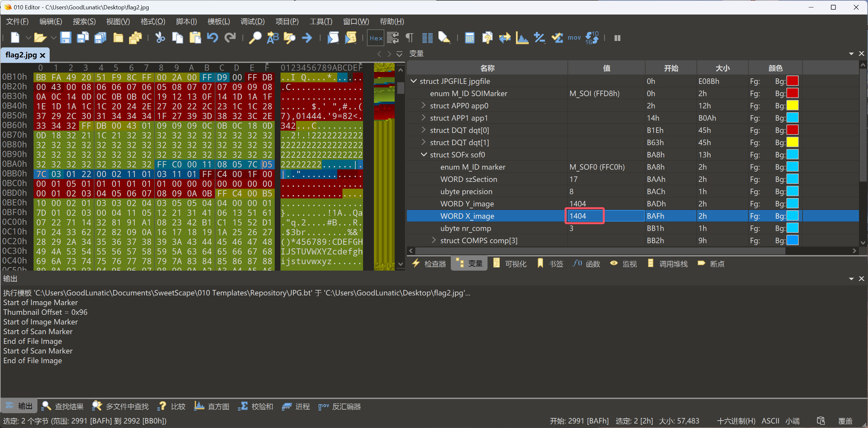This screenshot has height=428, width=868.
Task: Click the yellow Bg swatch of app0 row
Action: coord(792,105)
